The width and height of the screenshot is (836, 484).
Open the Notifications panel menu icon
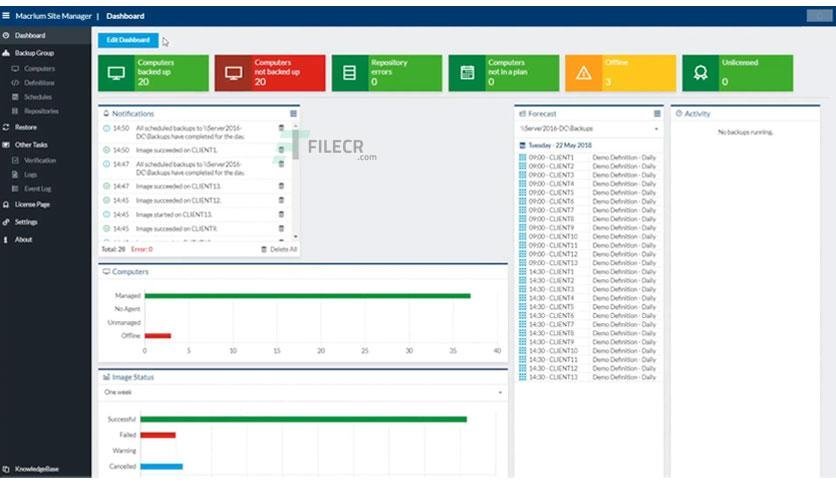click(293, 114)
